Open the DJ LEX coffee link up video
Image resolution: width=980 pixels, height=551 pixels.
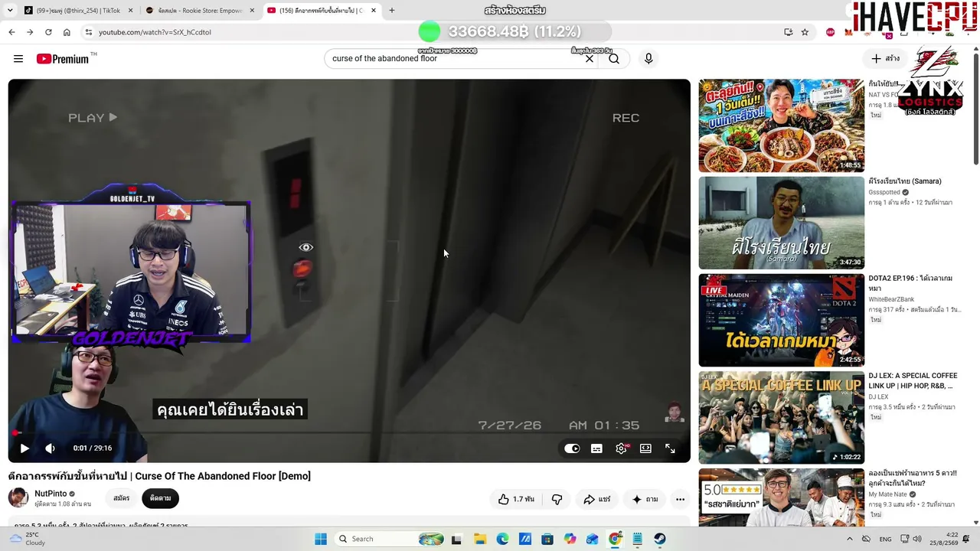point(781,417)
